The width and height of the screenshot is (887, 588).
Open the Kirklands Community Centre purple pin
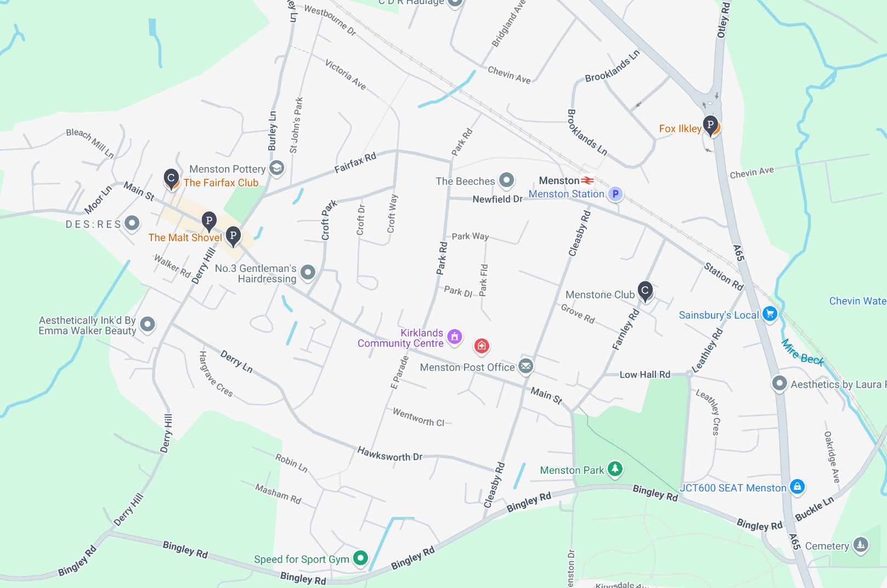(455, 337)
